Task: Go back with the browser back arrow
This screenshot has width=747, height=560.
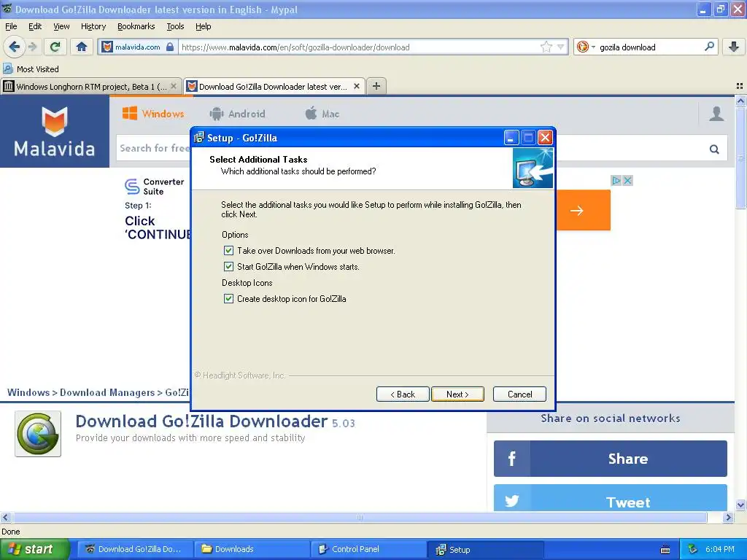Action: [15, 47]
